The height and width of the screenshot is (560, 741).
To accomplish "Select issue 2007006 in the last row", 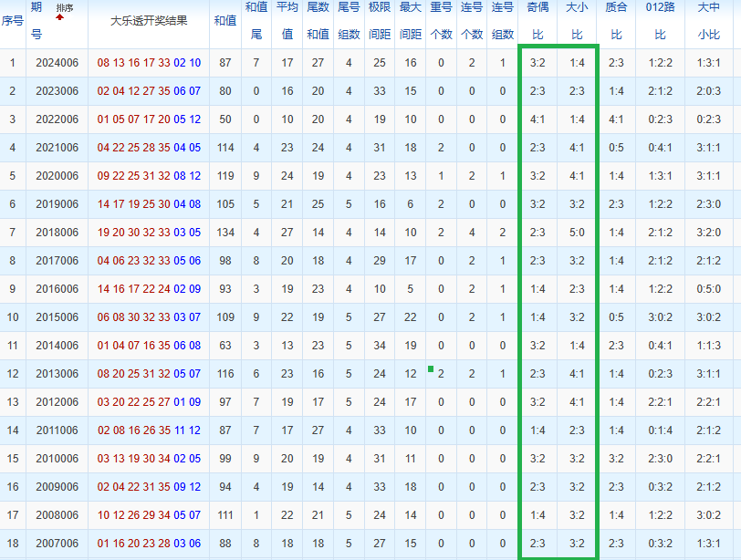I will pos(57,544).
